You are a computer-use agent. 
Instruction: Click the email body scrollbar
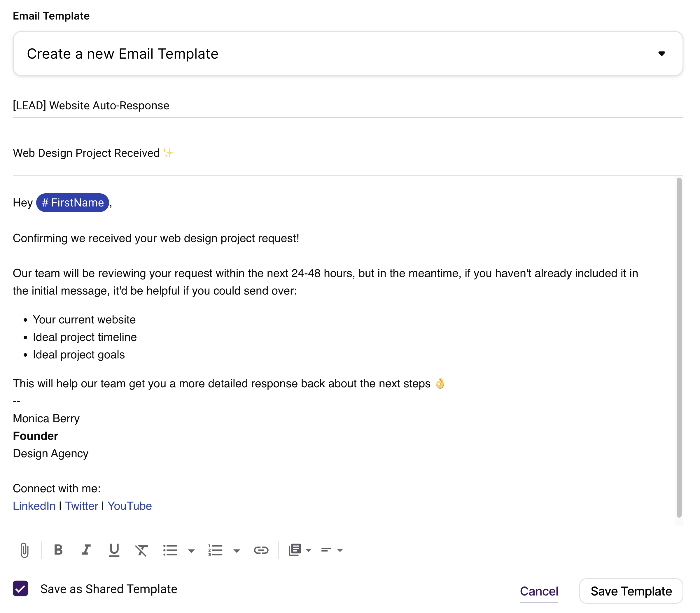679,347
